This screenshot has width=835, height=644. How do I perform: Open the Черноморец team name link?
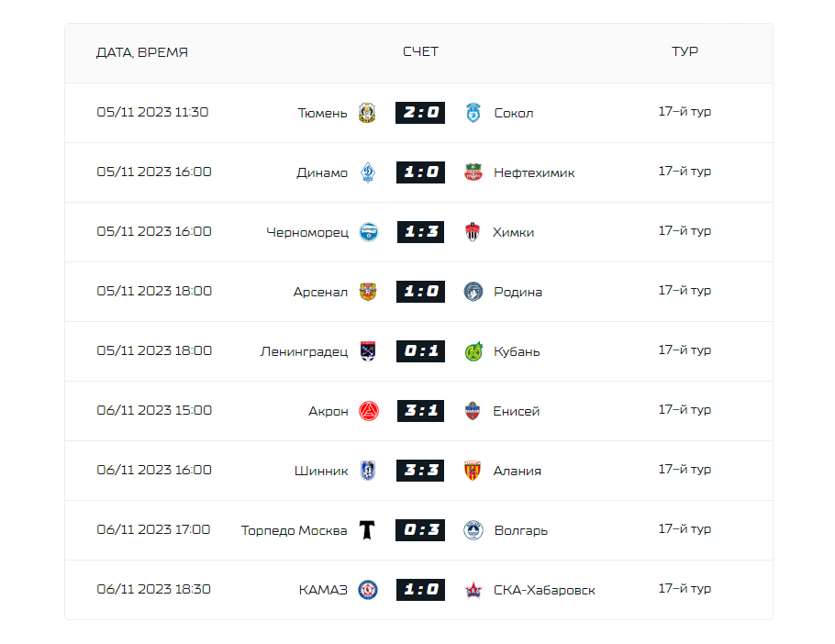307,233
